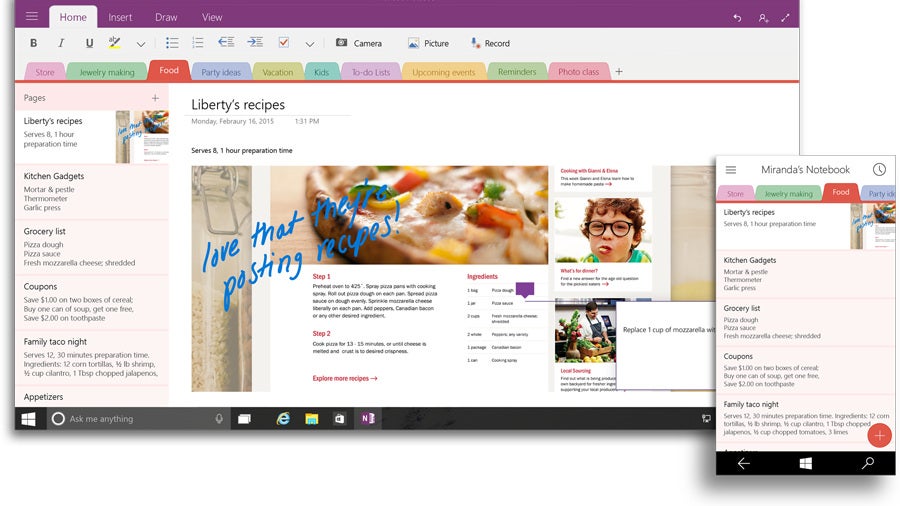Click the share notebook person icon
This screenshot has width=900, height=506.
[x=763, y=18]
